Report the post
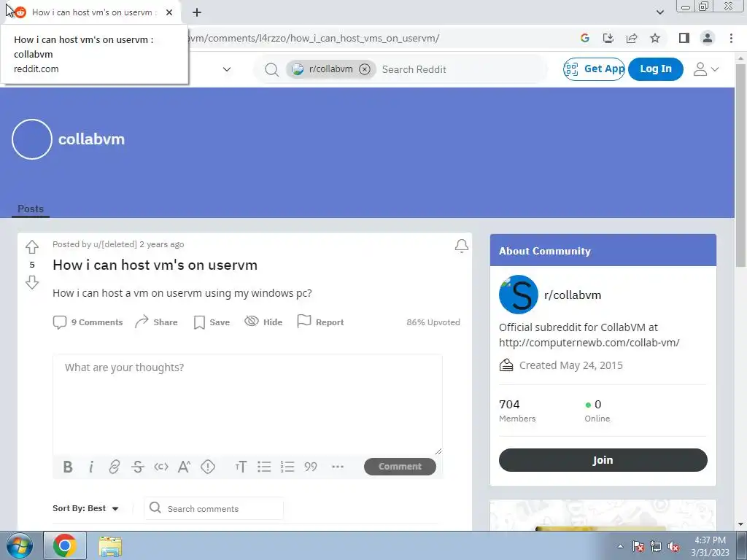The height and width of the screenshot is (560, 747). point(320,322)
